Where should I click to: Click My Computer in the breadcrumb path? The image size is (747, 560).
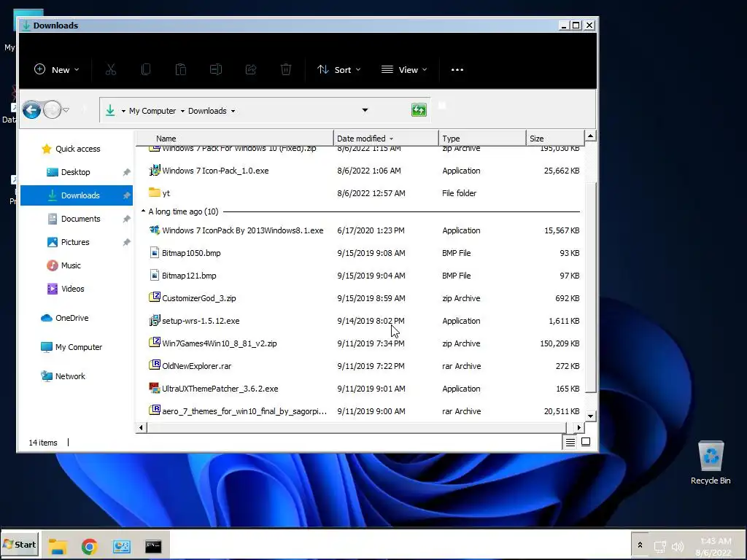152,111
